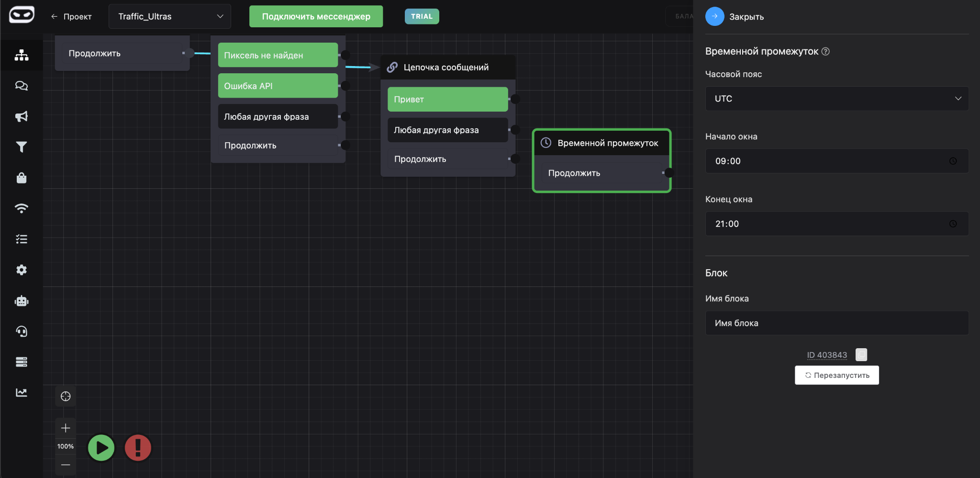This screenshot has width=980, height=478.
Task: Open the chats section speech-bubbles icon
Action: (x=22, y=86)
